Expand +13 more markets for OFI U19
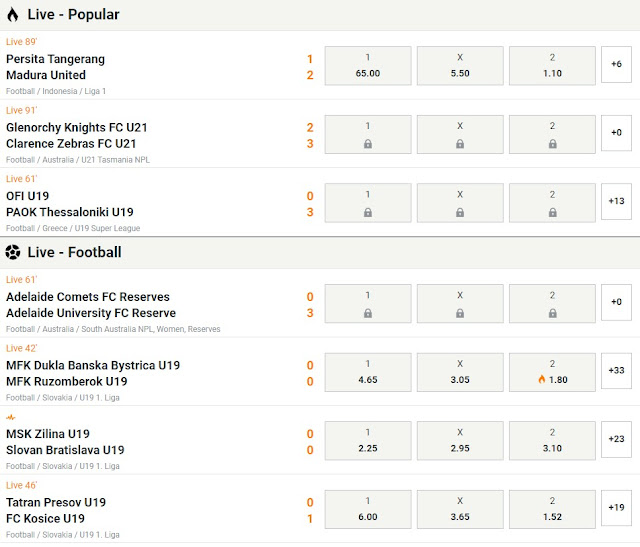 616,201
